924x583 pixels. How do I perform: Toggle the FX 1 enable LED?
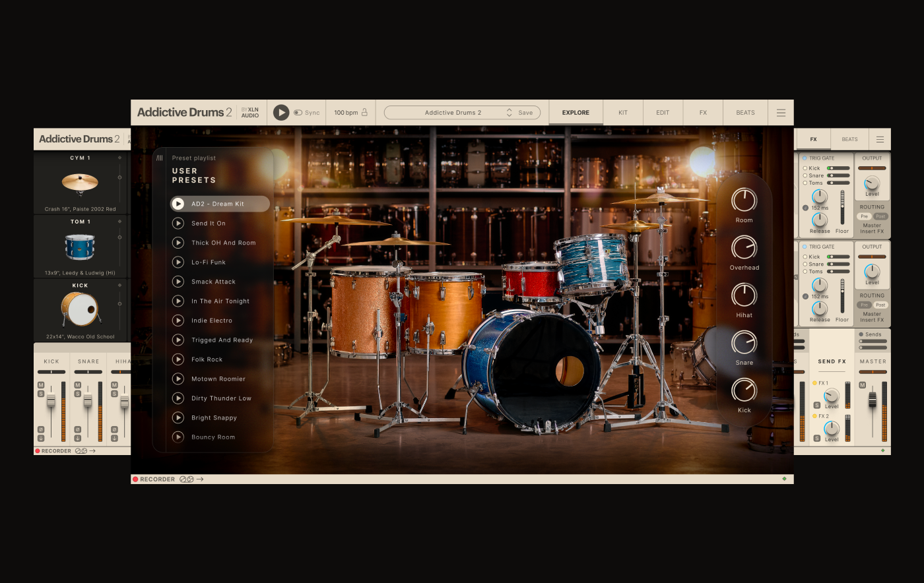814,383
